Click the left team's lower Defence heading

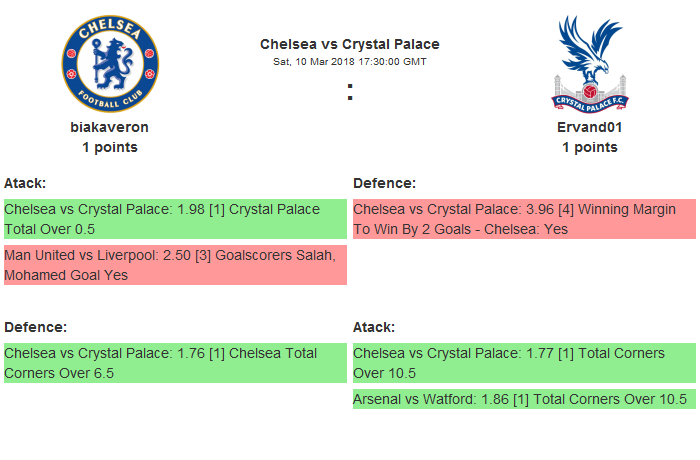pyautogui.click(x=35, y=327)
